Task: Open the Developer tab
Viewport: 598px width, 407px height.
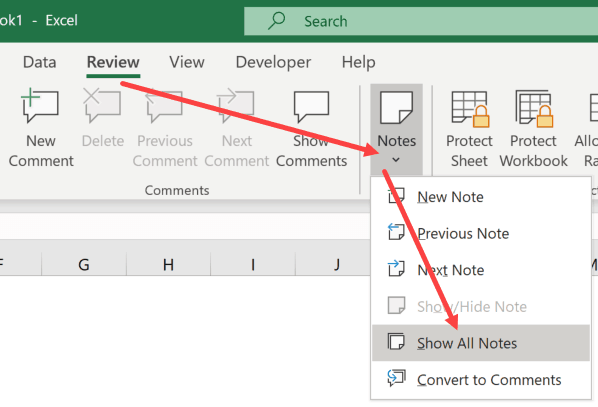Action: point(273,62)
